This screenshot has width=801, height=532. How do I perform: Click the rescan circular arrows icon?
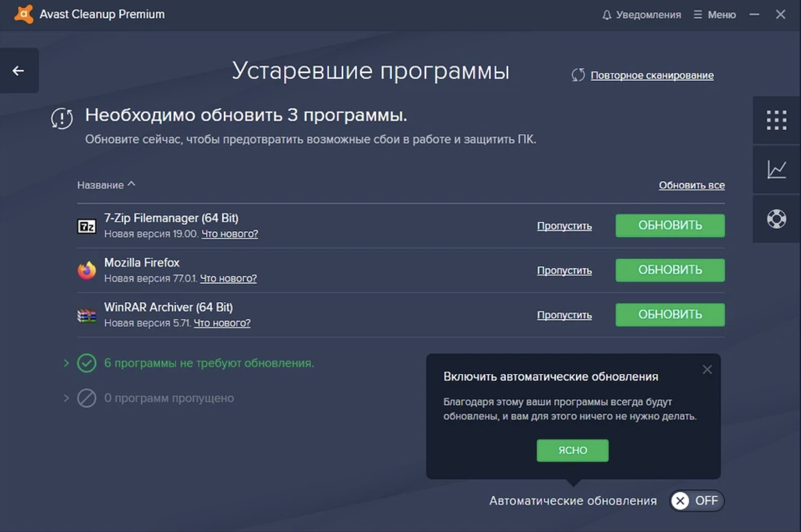point(578,75)
